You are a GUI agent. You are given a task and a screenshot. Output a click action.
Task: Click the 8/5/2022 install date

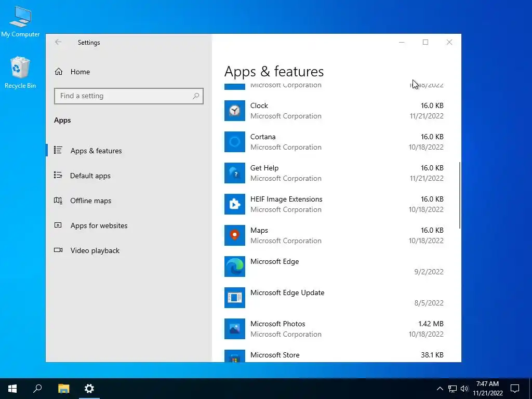coord(429,303)
